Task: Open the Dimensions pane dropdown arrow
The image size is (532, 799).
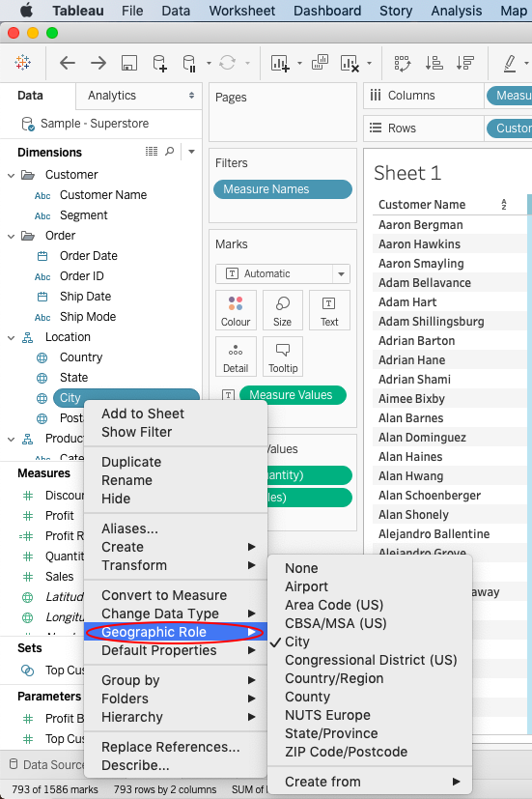Action: (x=191, y=152)
